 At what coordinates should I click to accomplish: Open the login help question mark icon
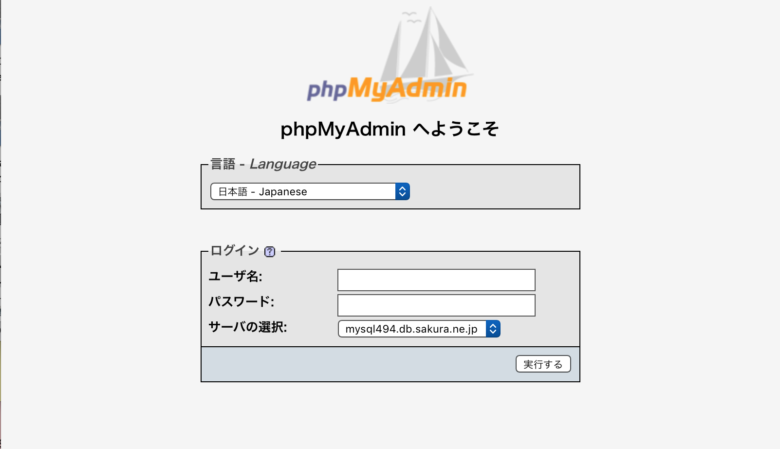click(270, 252)
